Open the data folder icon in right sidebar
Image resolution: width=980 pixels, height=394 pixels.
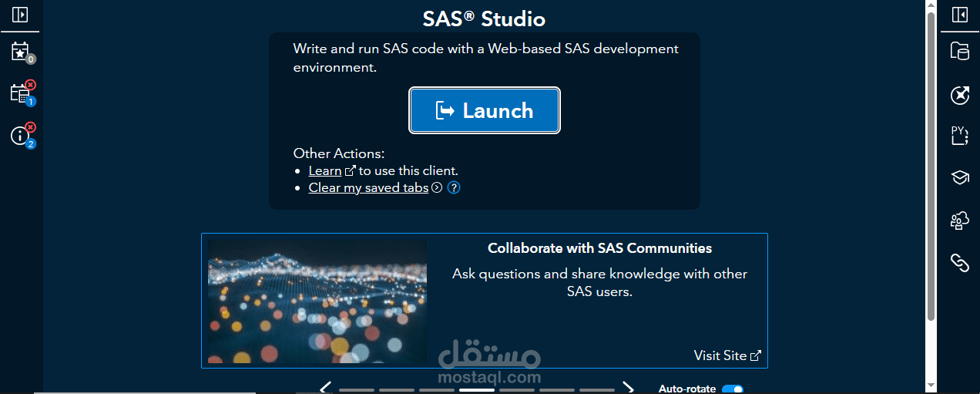pyautogui.click(x=959, y=52)
